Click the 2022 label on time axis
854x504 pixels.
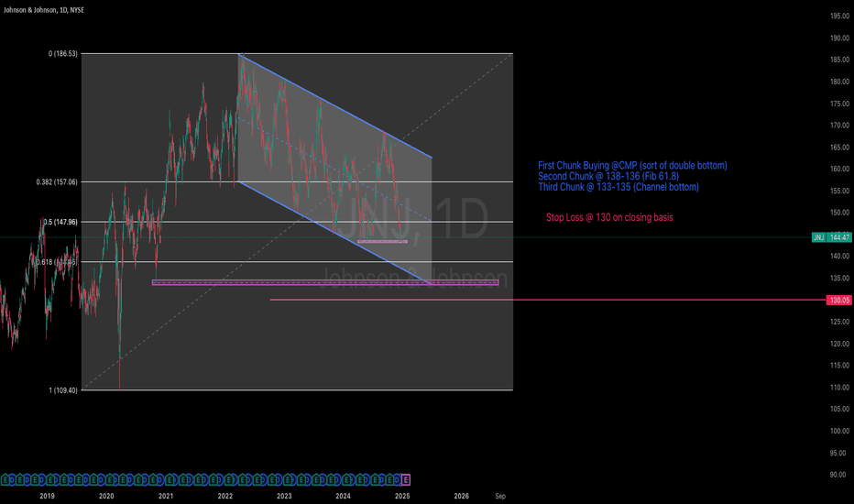224,496
